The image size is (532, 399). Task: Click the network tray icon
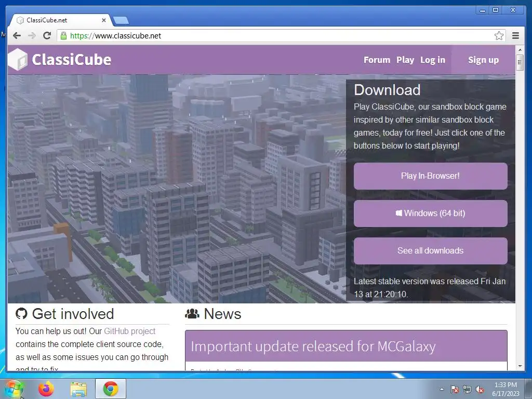click(467, 389)
